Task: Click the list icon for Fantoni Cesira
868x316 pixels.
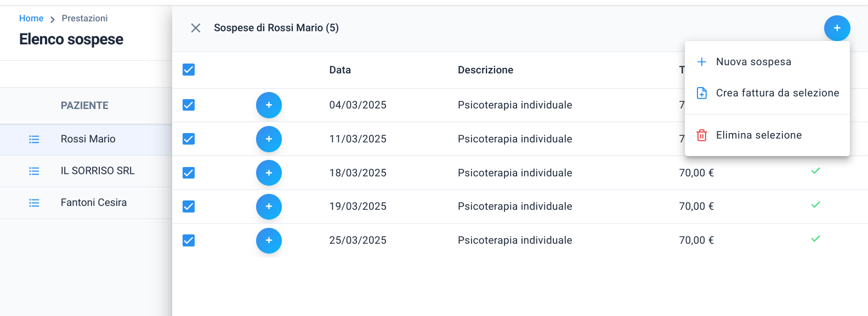Action: (x=34, y=203)
